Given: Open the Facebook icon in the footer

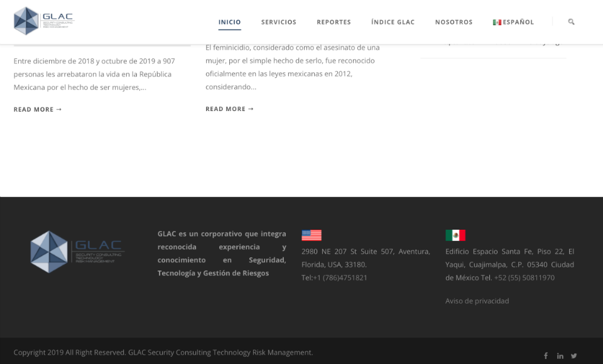Looking at the screenshot, I should coord(545,356).
